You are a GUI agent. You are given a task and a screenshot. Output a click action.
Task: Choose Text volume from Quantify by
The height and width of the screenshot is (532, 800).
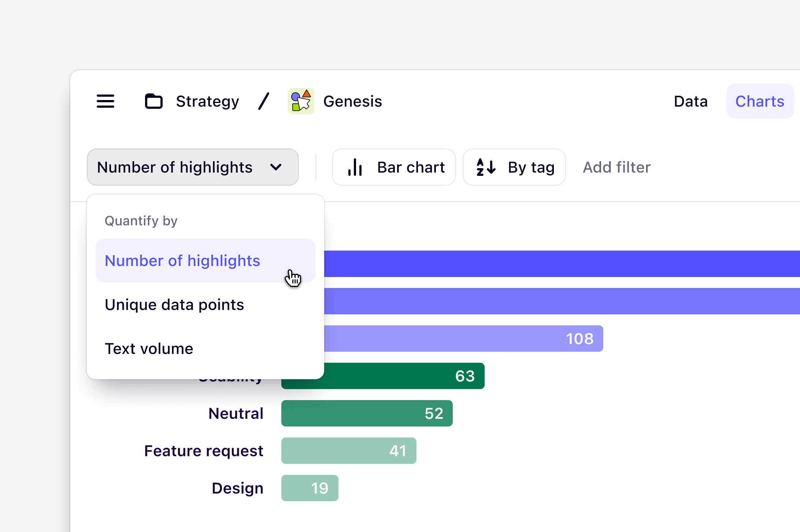click(x=149, y=349)
